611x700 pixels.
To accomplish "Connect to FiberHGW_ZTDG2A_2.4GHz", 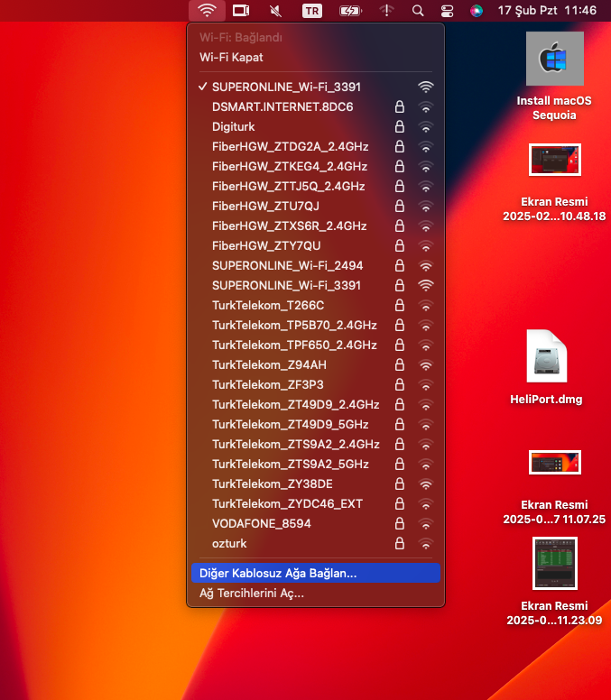I will [x=316, y=146].
